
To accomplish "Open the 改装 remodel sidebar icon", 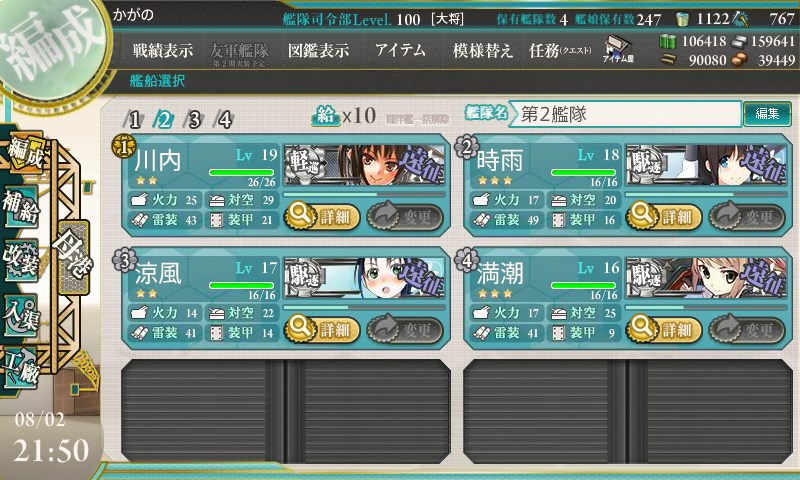I will coord(20,260).
